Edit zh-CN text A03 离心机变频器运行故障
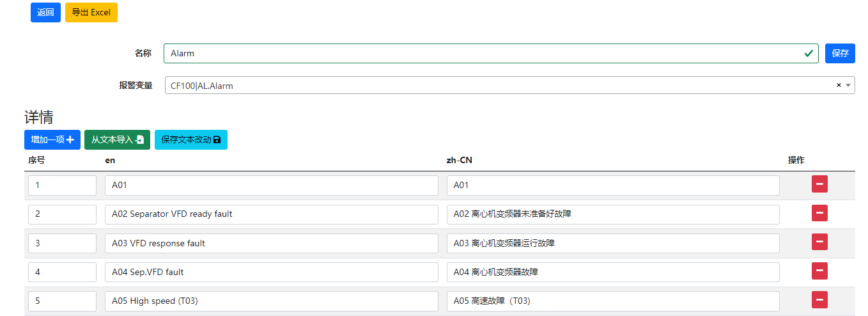The width and height of the screenshot is (868, 316). point(613,243)
